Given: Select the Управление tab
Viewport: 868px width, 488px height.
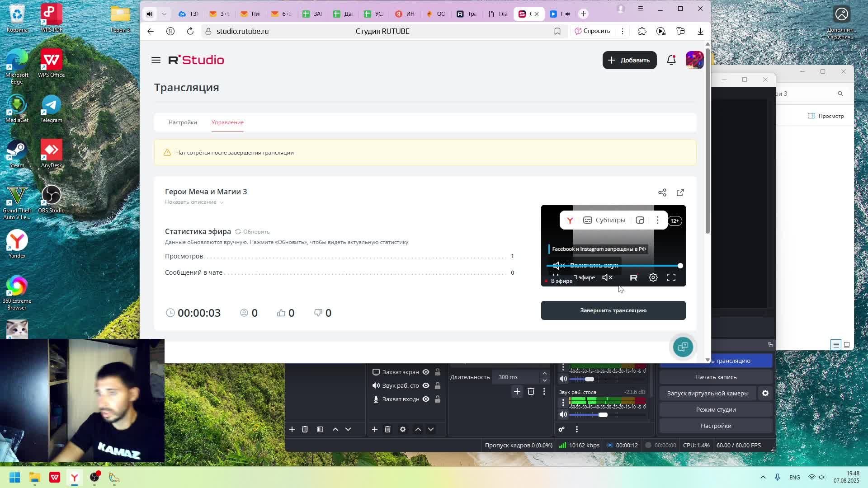Looking at the screenshot, I should point(227,122).
